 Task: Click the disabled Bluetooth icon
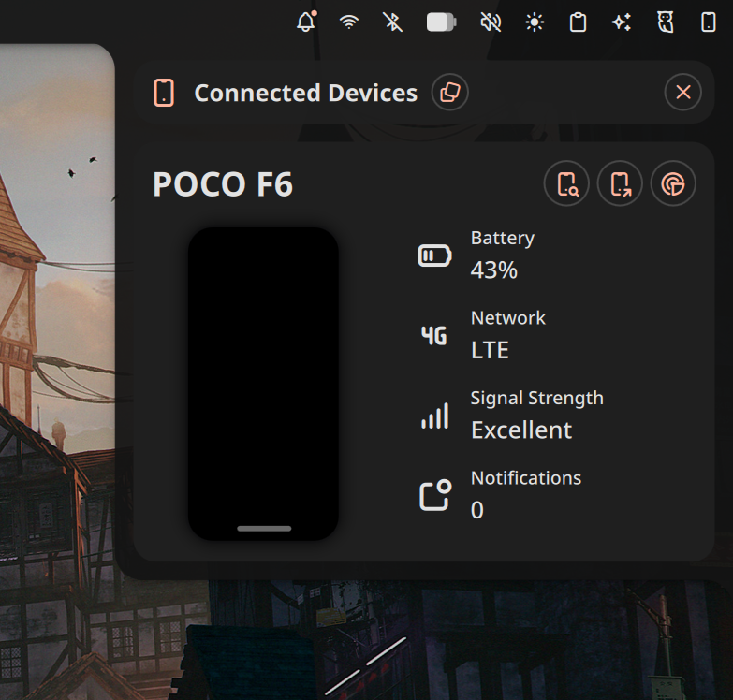pyautogui.click(x=392, y=22)
